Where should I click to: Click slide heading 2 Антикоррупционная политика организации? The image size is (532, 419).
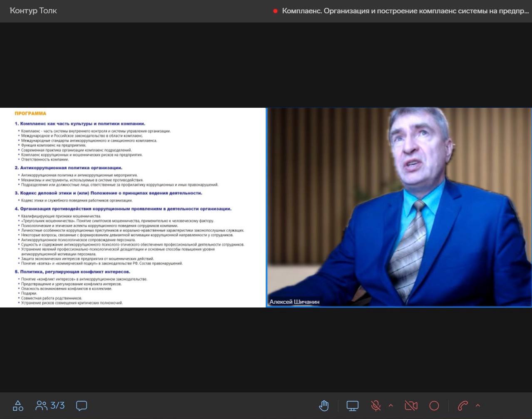pos(69,168)
